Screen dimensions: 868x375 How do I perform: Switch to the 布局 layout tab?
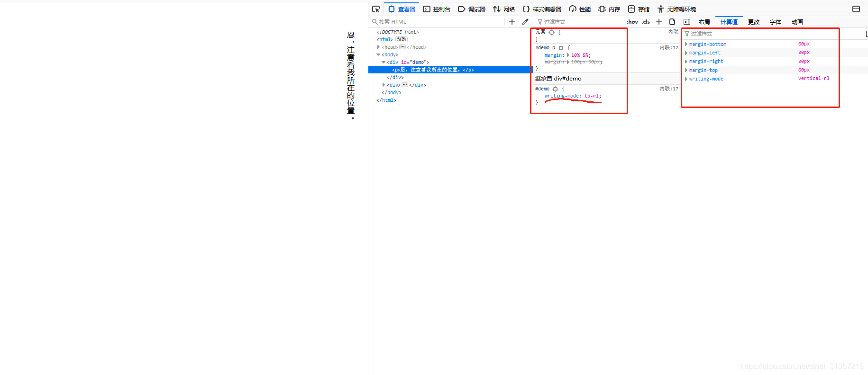coord(704,22)
